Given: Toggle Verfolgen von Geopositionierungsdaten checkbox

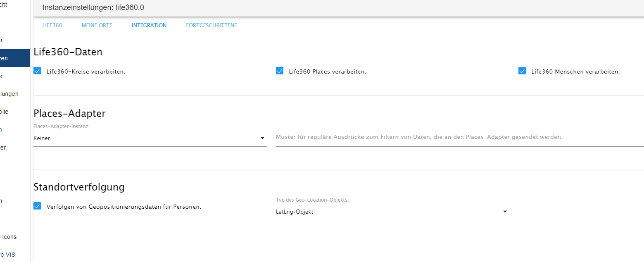Looking at the screenshot, I should tap(38, 206).
